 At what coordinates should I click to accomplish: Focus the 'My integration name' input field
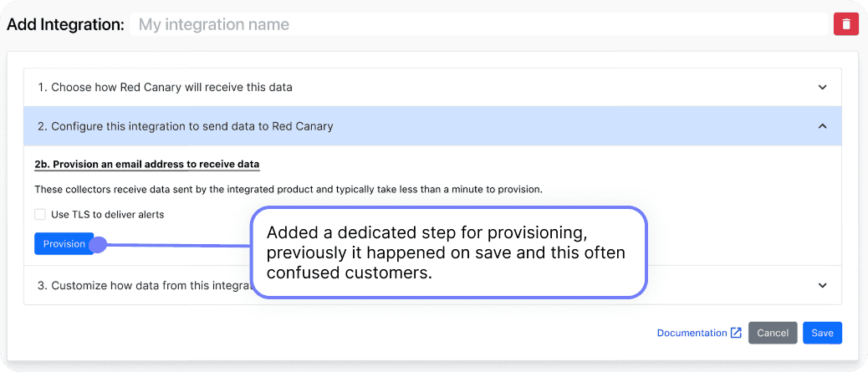point(477,24)
